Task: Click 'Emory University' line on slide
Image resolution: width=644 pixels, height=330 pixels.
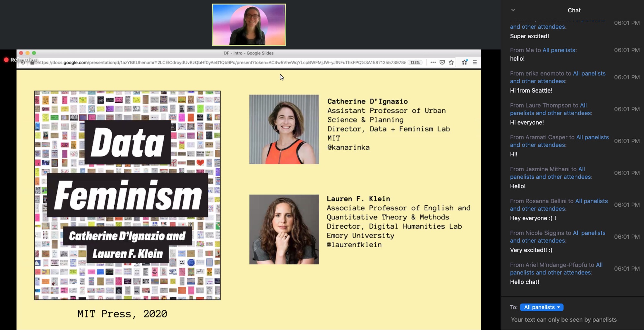Action: click(x=360, y=236)
